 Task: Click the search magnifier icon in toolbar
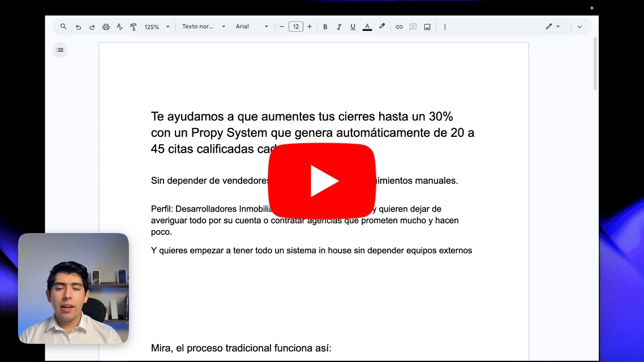pyautogui.click(x=63, y=27)
